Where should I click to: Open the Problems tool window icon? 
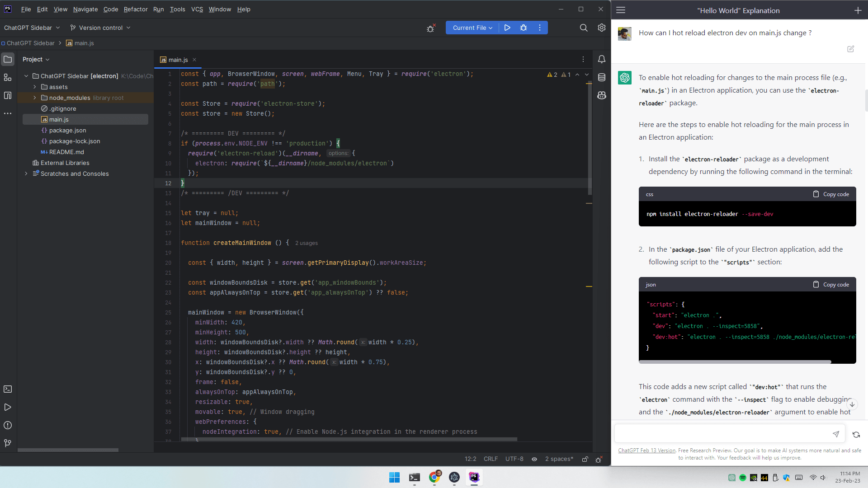coord(8,425)
